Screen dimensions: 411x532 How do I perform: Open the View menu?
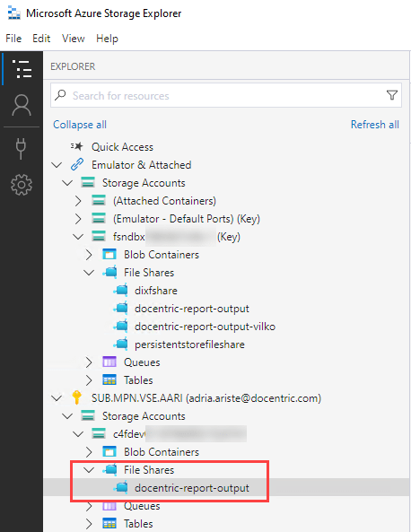coord(74,39)
